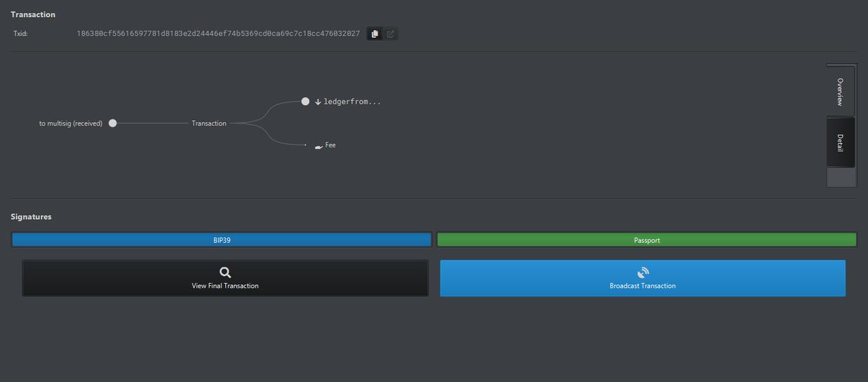The width and height of the screenshot is (868, 382).
Task: Open View Final Transaction
Action: tap(225, 278)
